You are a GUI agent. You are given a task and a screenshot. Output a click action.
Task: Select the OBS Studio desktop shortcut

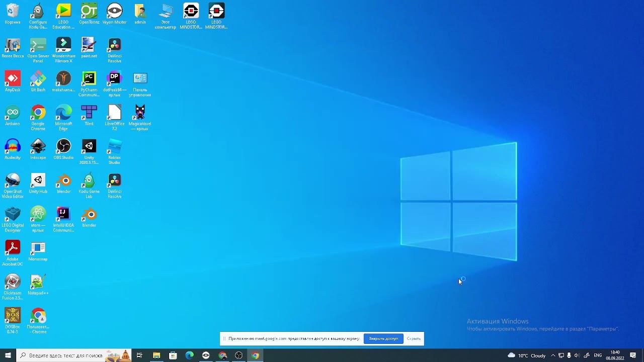pyautogui.click(x=63, y=149)
